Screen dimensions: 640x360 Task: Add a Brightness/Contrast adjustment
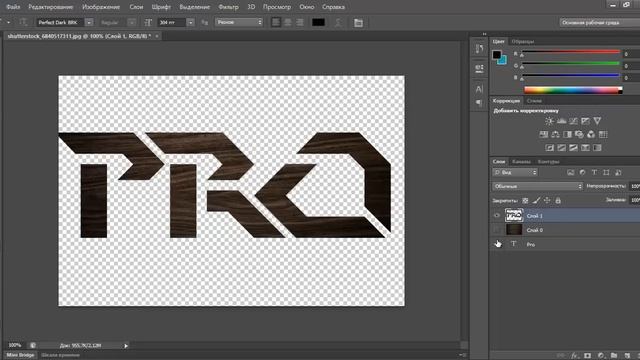pyautogui.click(x=549, y=121)
